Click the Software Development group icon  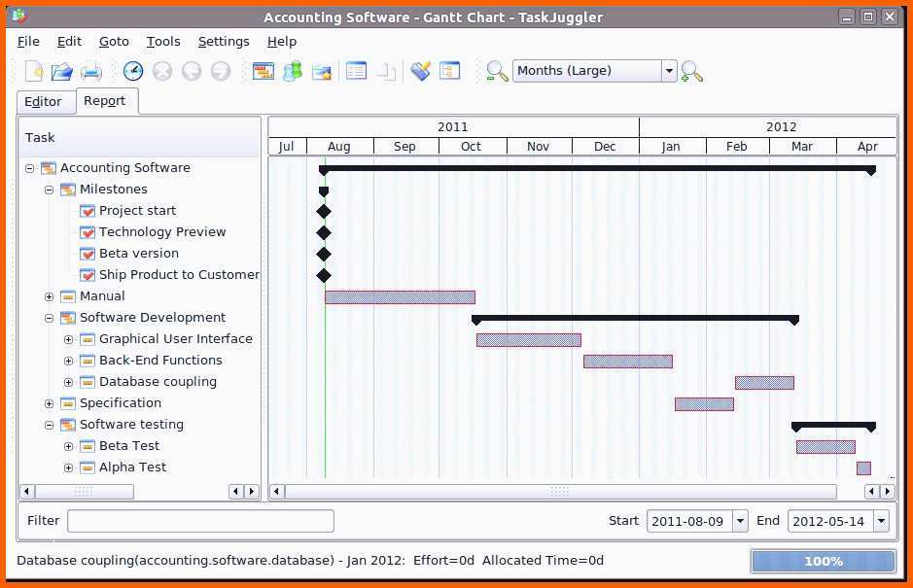(68, 318)
